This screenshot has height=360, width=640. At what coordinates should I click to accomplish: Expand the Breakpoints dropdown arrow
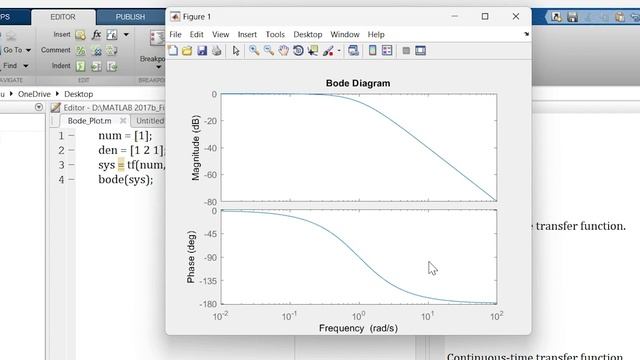tap(159, 67)
